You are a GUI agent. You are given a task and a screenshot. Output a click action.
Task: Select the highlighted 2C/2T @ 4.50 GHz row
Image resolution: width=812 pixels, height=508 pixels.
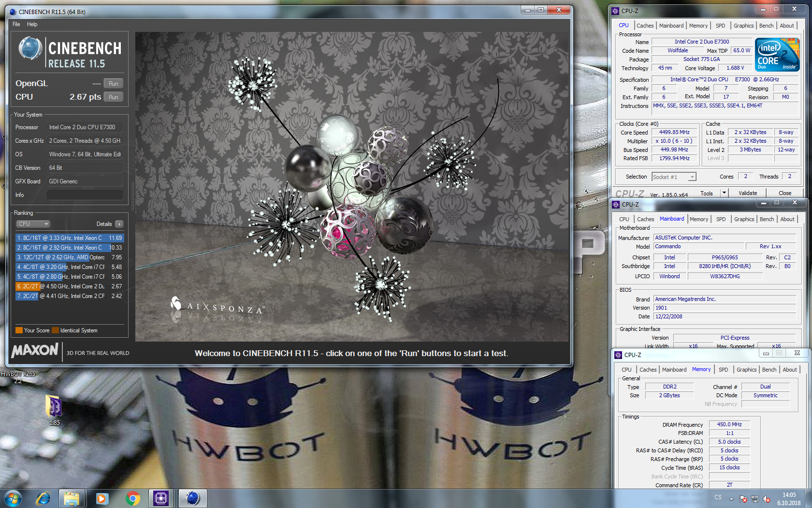point(70,286)
